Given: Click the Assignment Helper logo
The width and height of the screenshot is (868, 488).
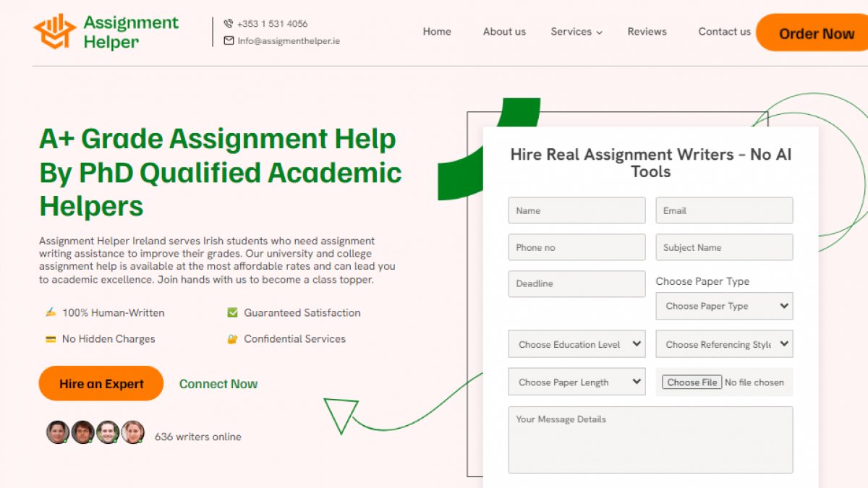Looking at the screenshot, I should coord(106,32).
